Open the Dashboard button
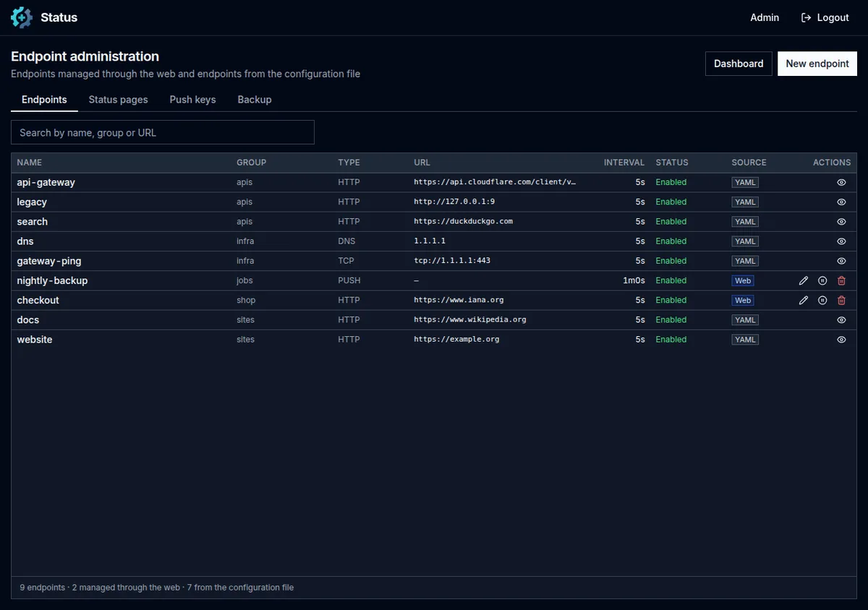Image resolution: width=868 pixels, height=610 pixels. 739,64
